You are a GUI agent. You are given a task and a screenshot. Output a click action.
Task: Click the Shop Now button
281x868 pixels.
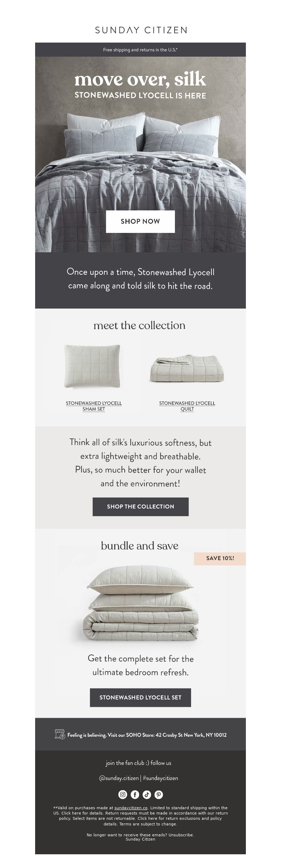coord(140,221)
